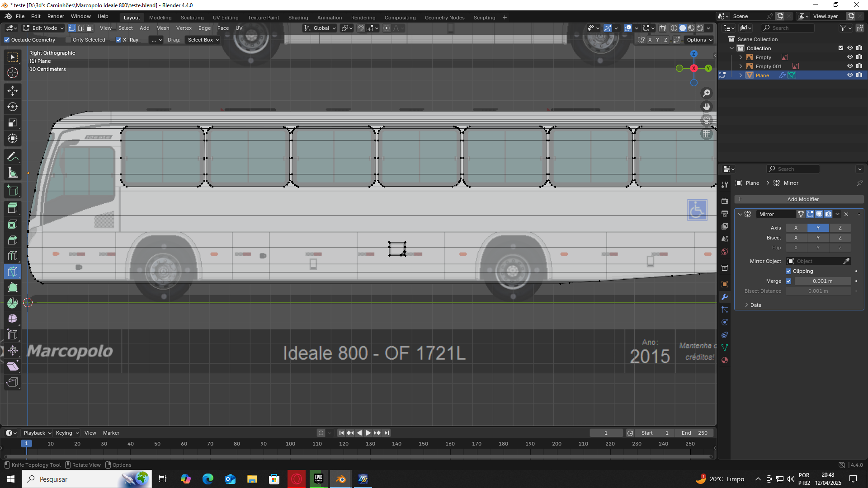Click the Cursor tool icon
This screenshot has width=868, height=488.
tap(13, 73)
